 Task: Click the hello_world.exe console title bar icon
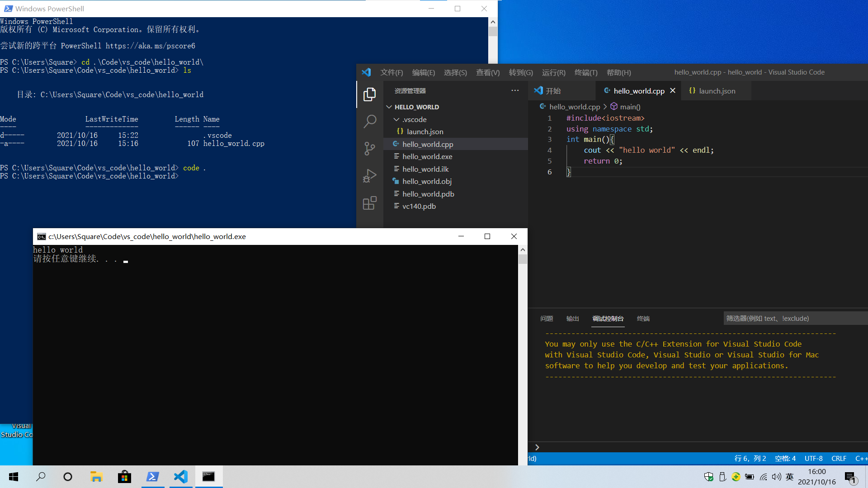pos(41,237)
